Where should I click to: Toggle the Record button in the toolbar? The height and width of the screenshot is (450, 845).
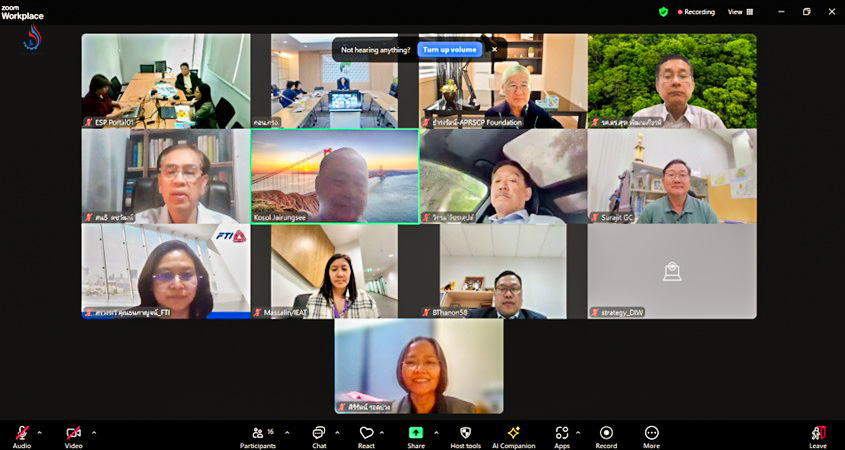click(x=606, y=434)
